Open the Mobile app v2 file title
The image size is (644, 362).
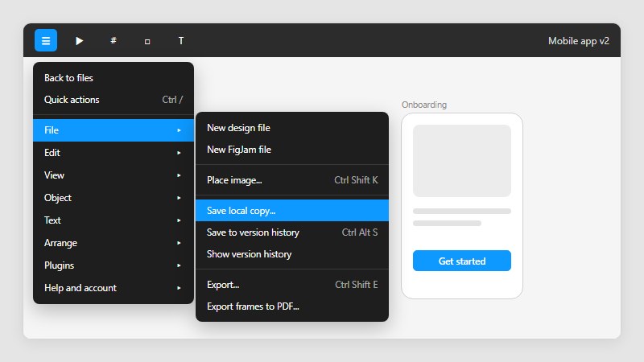click(578, 41)
